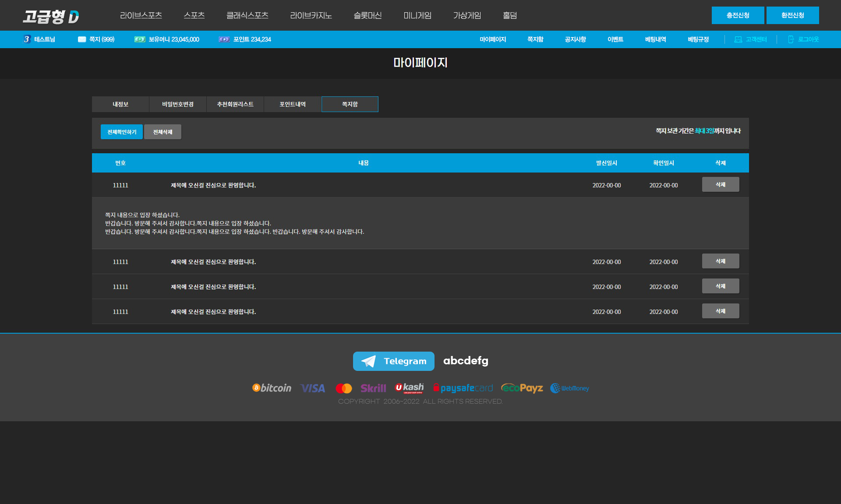
Task: Open 공지사항 link
Action: pyautogui.click(x=575, y=39)
